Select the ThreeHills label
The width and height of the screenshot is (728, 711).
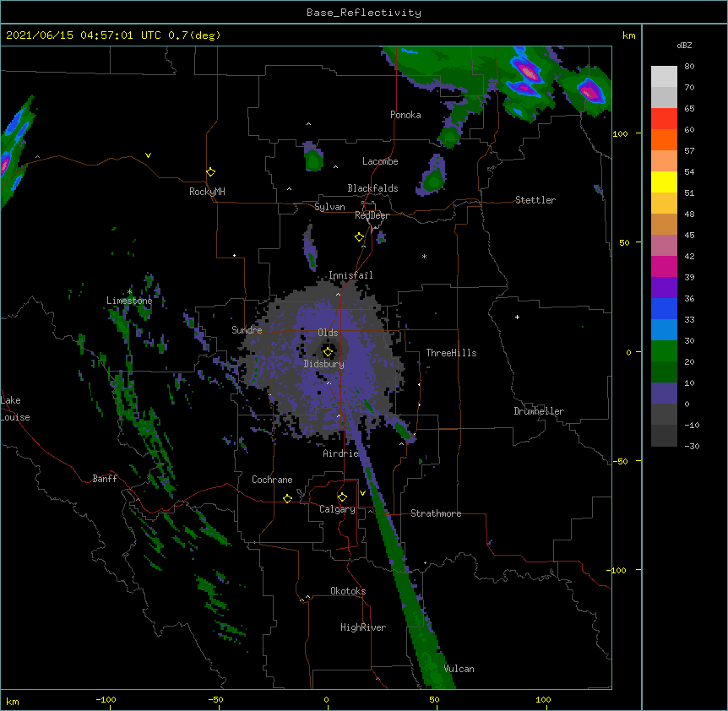(x=451, y=353)
